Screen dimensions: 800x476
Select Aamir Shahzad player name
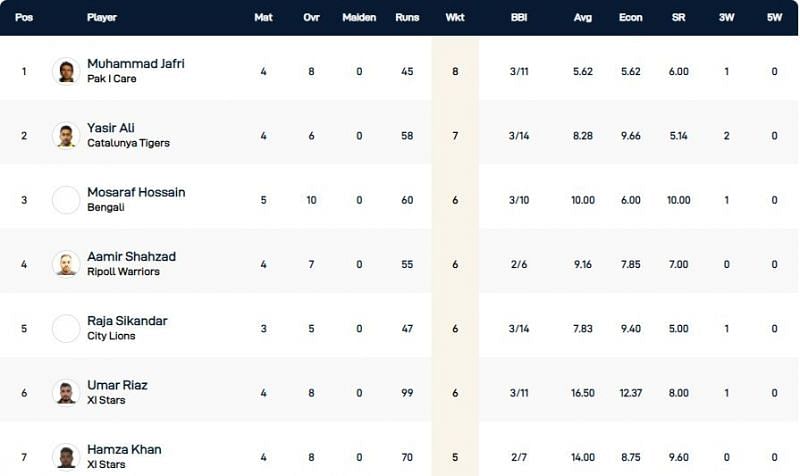(131, 256)
